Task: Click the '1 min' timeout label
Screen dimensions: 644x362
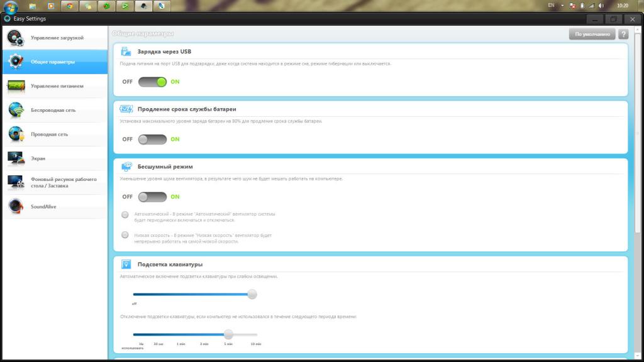Action: 180,344
